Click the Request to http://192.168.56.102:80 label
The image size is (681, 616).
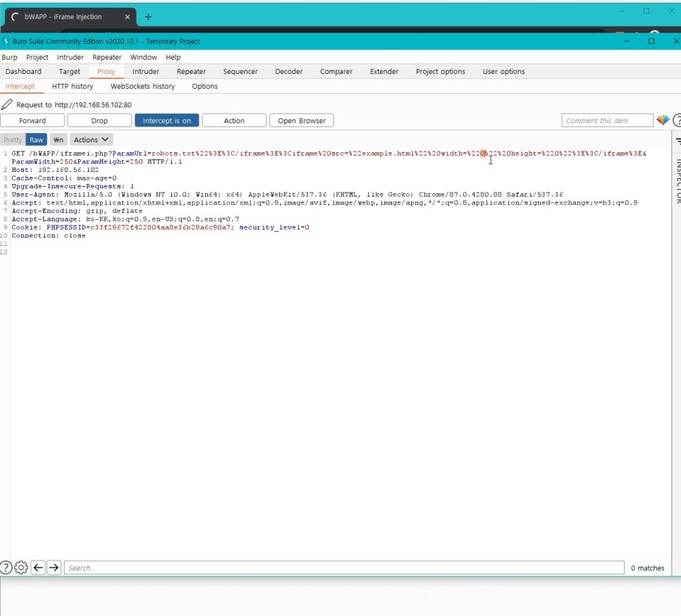74,105
